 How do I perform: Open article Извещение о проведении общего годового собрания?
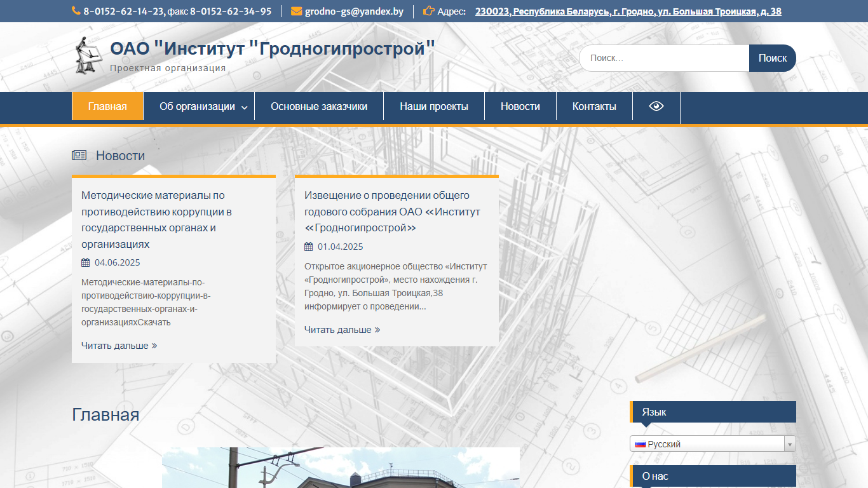pos(392,211)
